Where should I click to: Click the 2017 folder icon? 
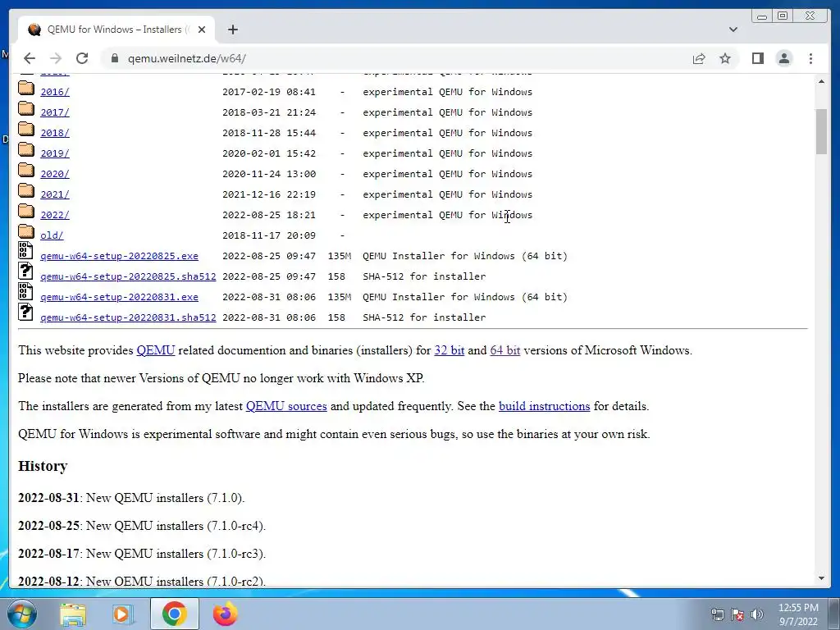[25, 108]
